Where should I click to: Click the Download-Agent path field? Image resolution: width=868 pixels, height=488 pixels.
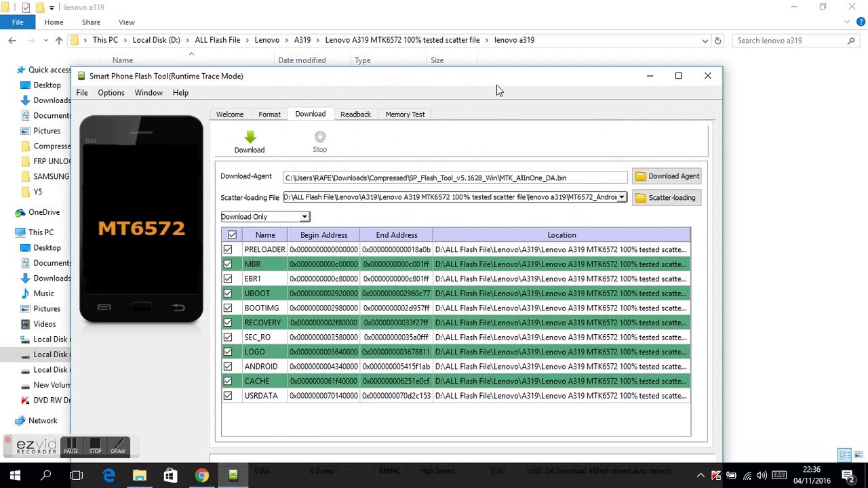pyautogui.click(x=456, y=178)
